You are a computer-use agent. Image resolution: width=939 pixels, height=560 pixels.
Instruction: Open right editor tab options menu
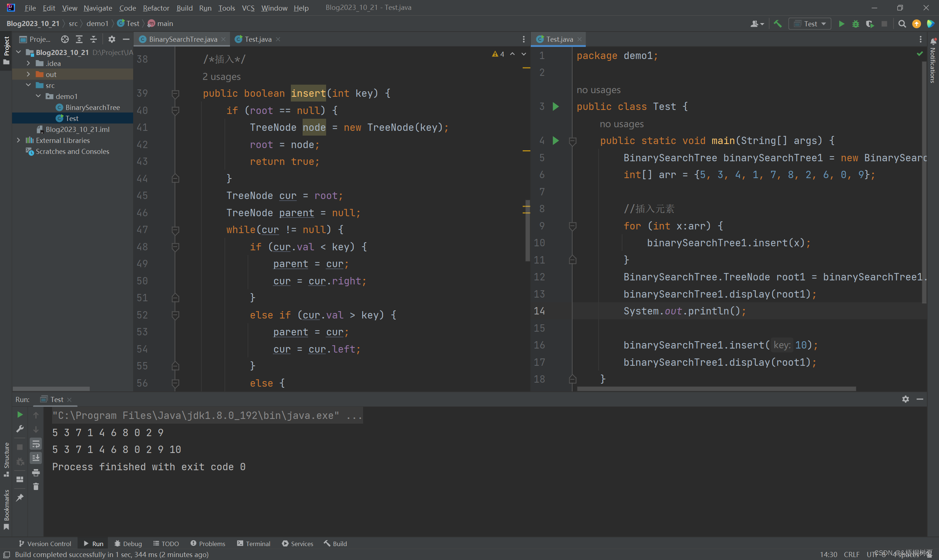pyautogui.click(x=921, y=39)
